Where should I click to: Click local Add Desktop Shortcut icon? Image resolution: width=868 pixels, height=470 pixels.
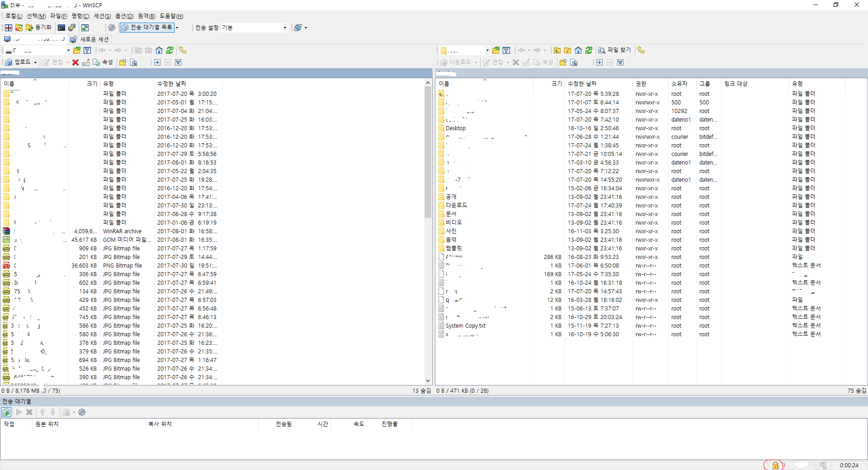click(x=133, y=62)
